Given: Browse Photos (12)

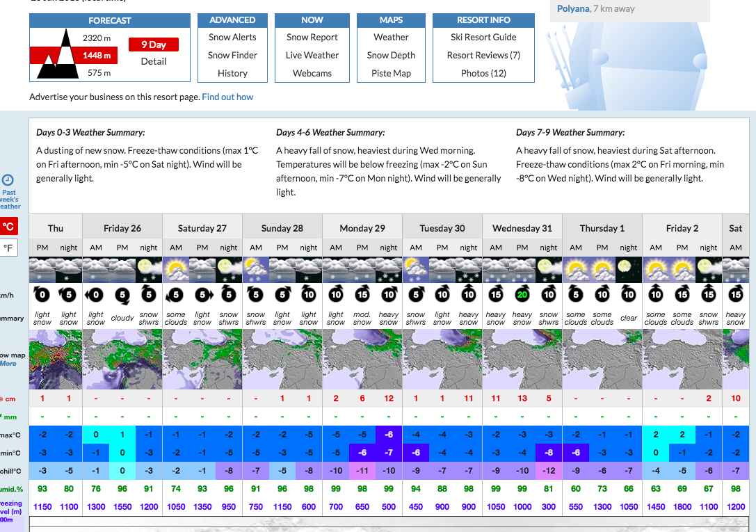Looking at the screenshot, I should [x=483, y=73].
